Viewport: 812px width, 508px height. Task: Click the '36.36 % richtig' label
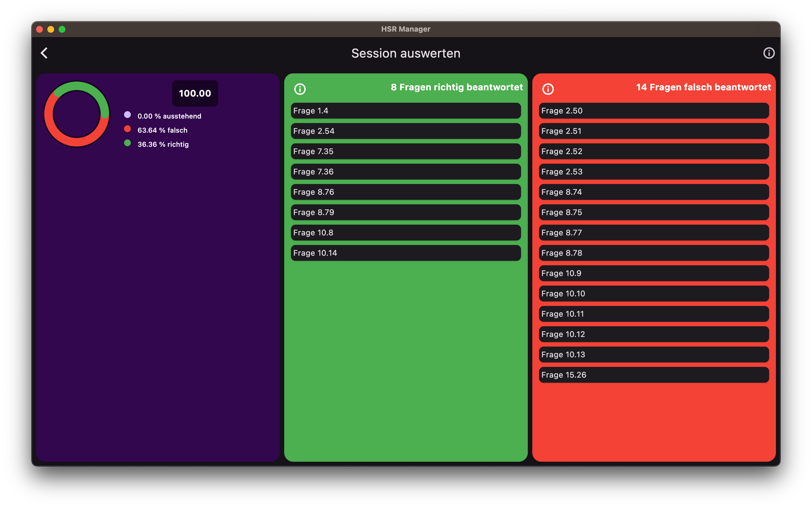[x=163, y=144]
